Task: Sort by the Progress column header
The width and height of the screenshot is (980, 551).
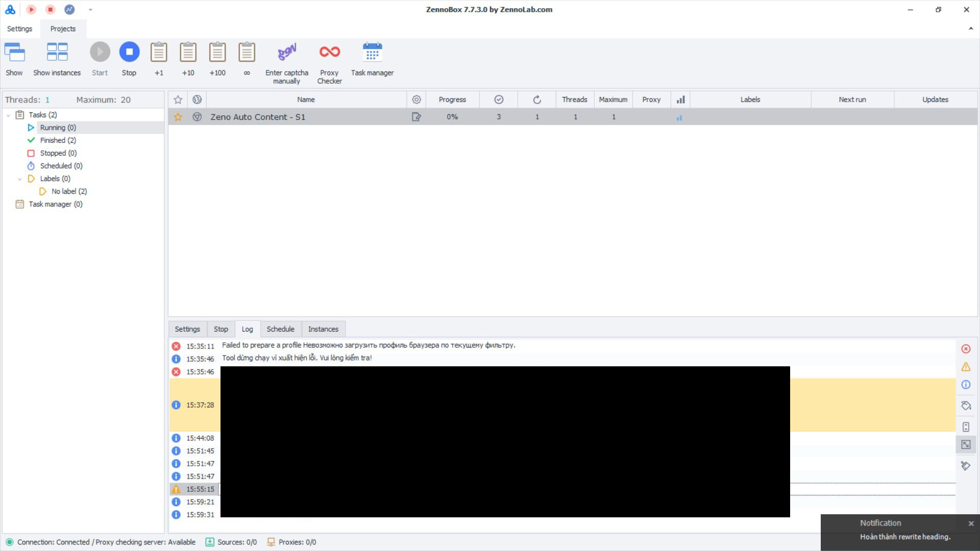Action: click(452, 99)
